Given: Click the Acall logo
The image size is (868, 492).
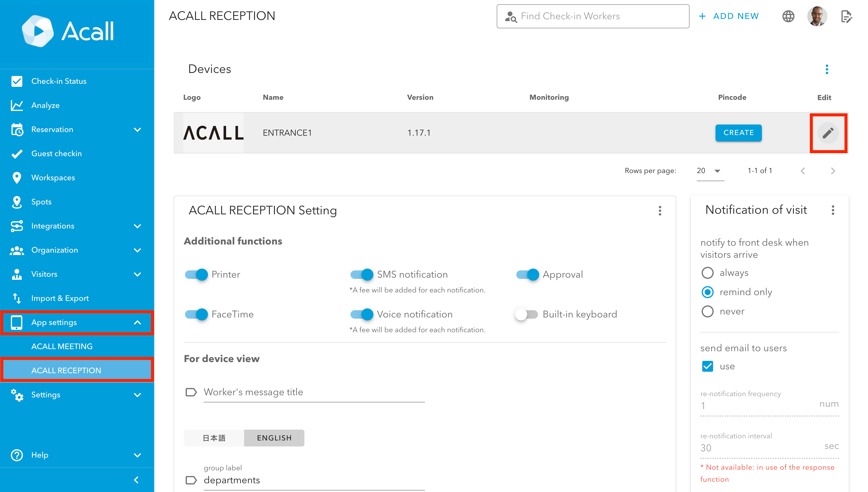Looking at the screenshot, I should coord(68,31).
